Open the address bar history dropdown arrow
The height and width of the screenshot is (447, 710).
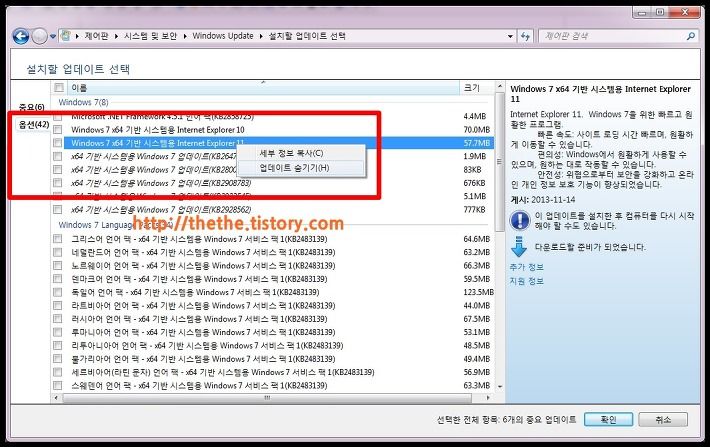click(510, 36)
